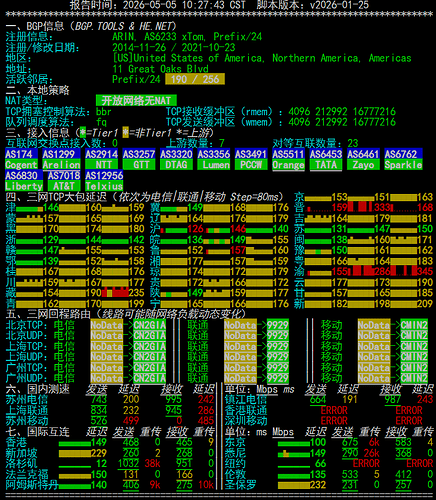Viewport: 436px width, 500px height.
Task: Click 新加坡 latency value 229
Action: [x=99, y=453]
